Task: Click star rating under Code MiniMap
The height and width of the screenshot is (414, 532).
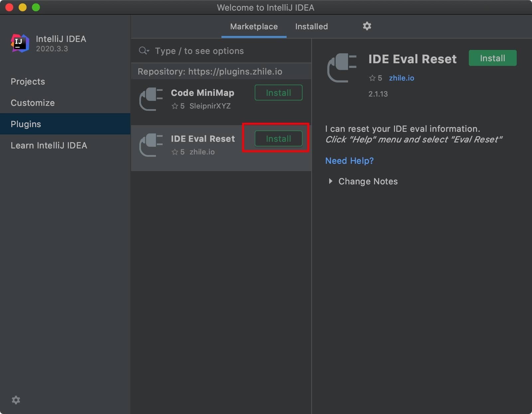Action: 175,106
